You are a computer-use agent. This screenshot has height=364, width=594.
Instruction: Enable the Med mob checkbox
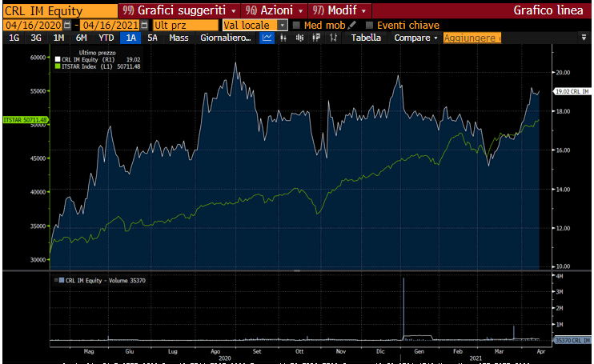tap(297, 25)
